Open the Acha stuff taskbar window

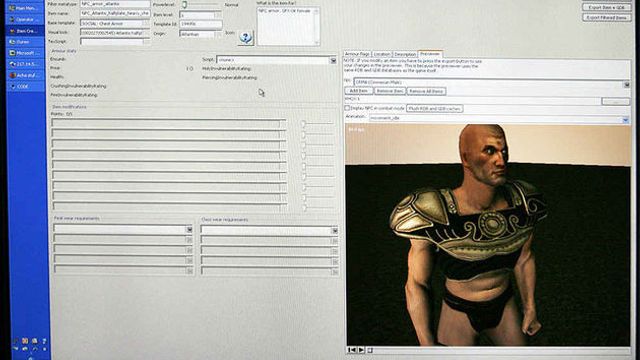coord(25,75)
